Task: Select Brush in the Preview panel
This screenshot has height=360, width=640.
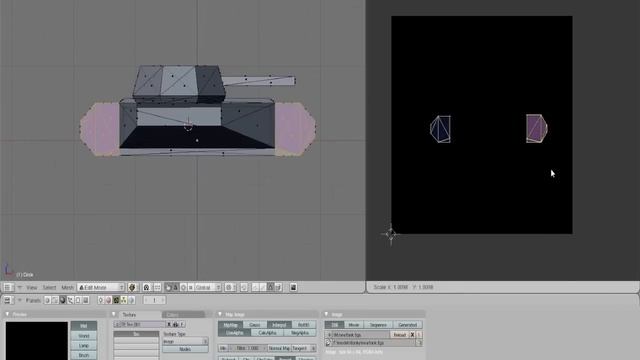Action: coord(84,355)
